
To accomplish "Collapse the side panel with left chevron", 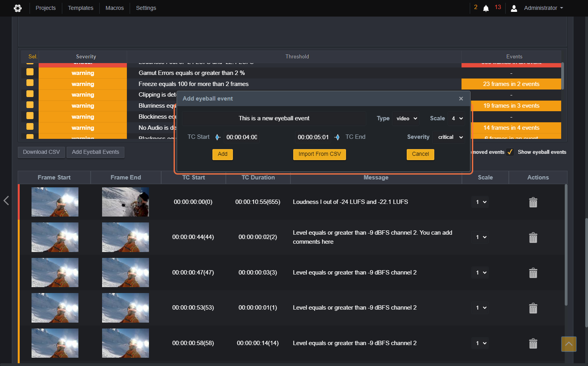I will pyautogui.click(x=6, y=200).
